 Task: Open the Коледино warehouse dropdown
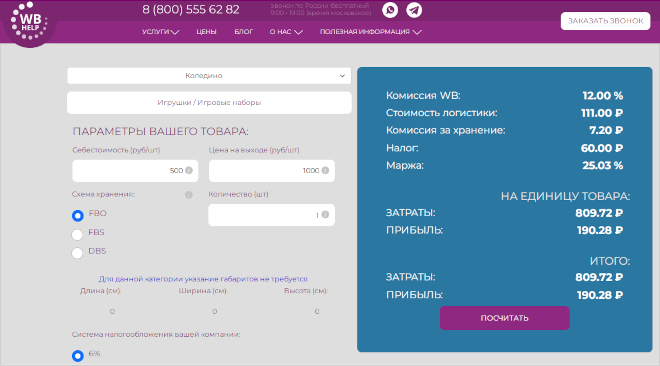(209, 76)
